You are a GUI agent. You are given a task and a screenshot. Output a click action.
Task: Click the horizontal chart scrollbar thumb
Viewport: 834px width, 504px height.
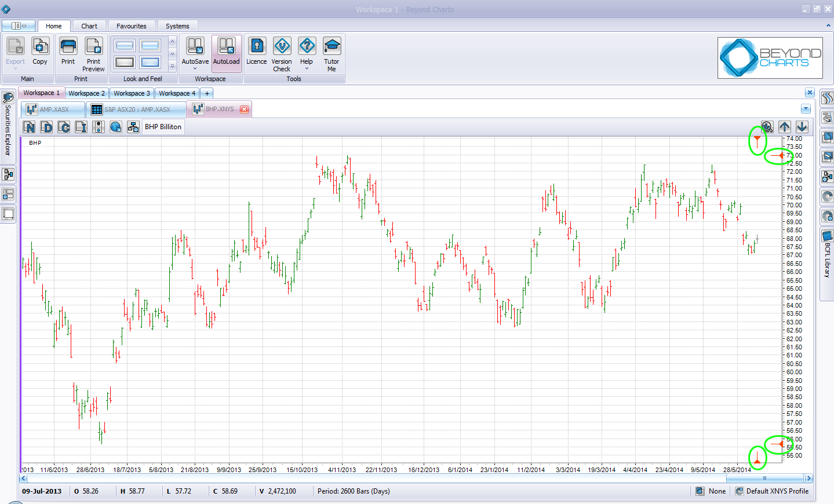coord(764,479)
